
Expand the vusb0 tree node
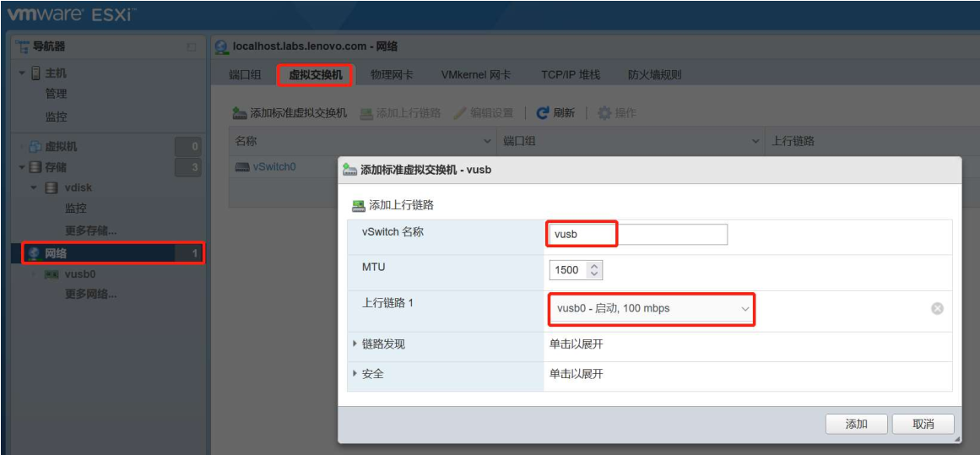pos(35,274)
